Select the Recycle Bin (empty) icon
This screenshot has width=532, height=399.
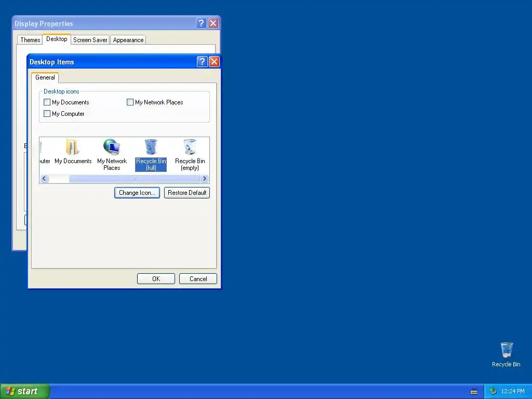click(190, 155)
